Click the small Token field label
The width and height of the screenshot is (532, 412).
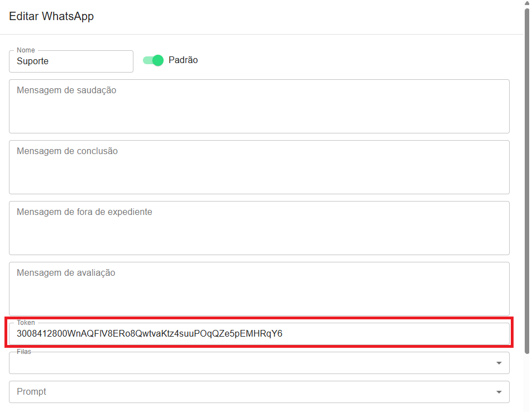26,323
